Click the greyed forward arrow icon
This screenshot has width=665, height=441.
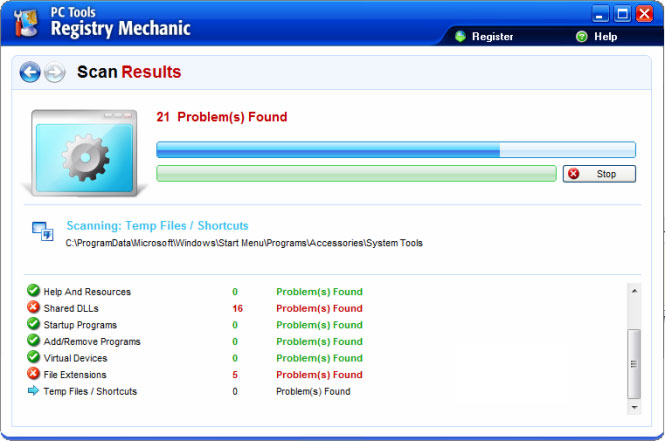[x=55, y=72]
